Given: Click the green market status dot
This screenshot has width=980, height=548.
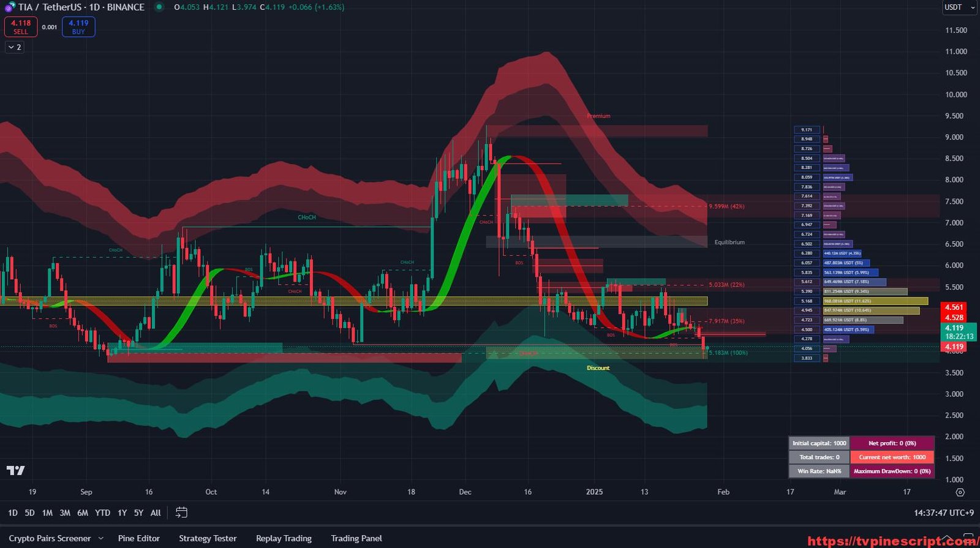Looking at the screenshot, I should coord(159,7).
